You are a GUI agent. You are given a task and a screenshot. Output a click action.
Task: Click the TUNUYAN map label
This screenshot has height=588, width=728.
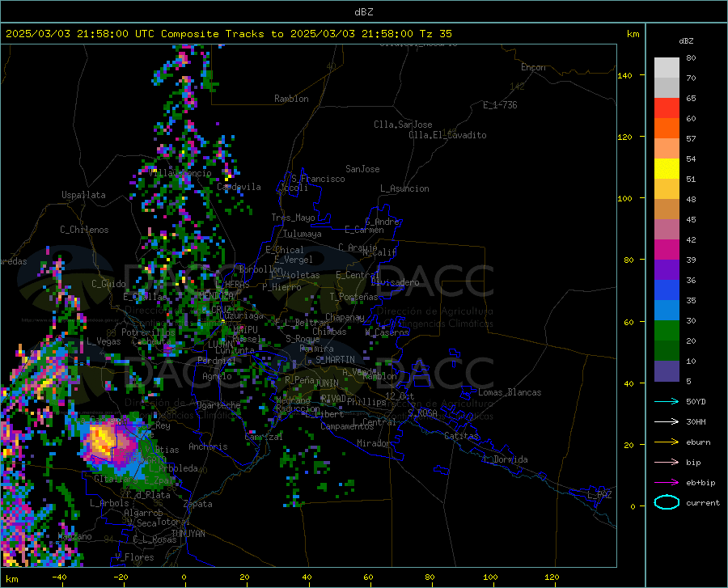[188, 534]
